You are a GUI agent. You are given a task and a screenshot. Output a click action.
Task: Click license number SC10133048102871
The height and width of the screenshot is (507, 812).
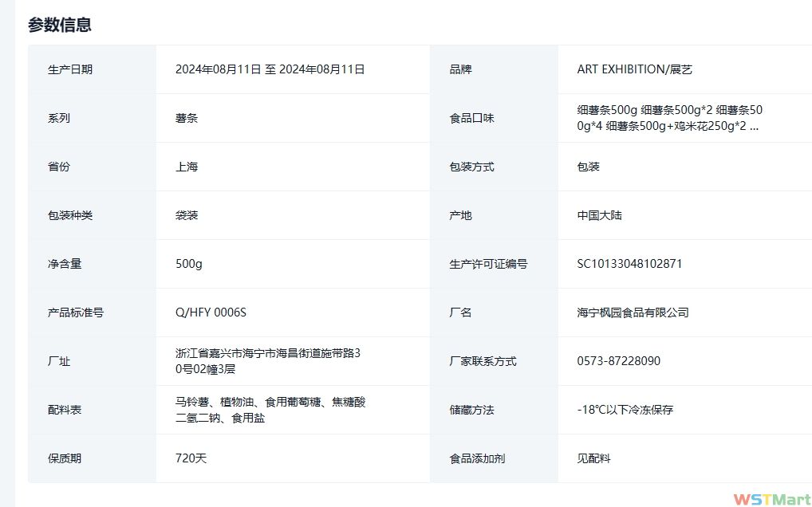(x=629, y=264)
